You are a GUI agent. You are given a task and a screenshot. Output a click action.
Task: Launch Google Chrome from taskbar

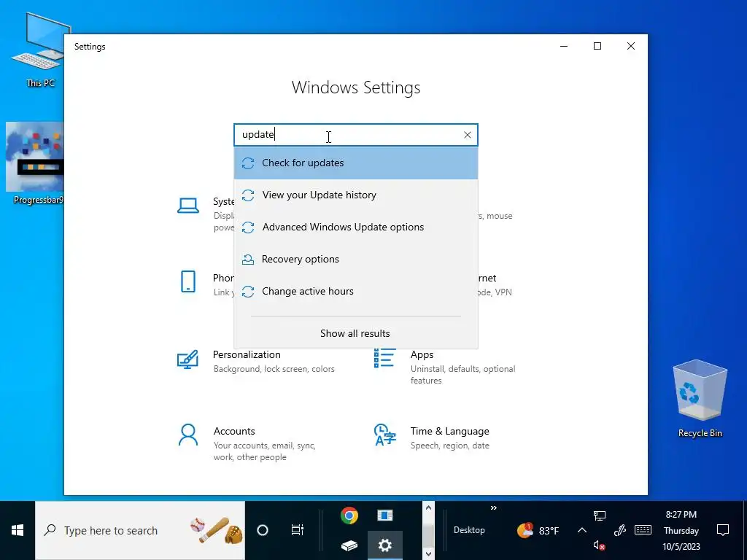click(x=349, y=516)
